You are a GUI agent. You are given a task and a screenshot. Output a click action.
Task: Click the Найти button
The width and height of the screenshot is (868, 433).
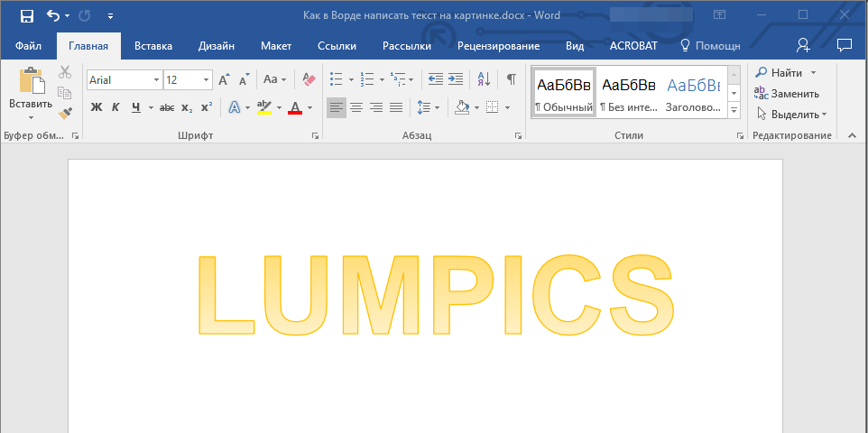tap(780, 72)
